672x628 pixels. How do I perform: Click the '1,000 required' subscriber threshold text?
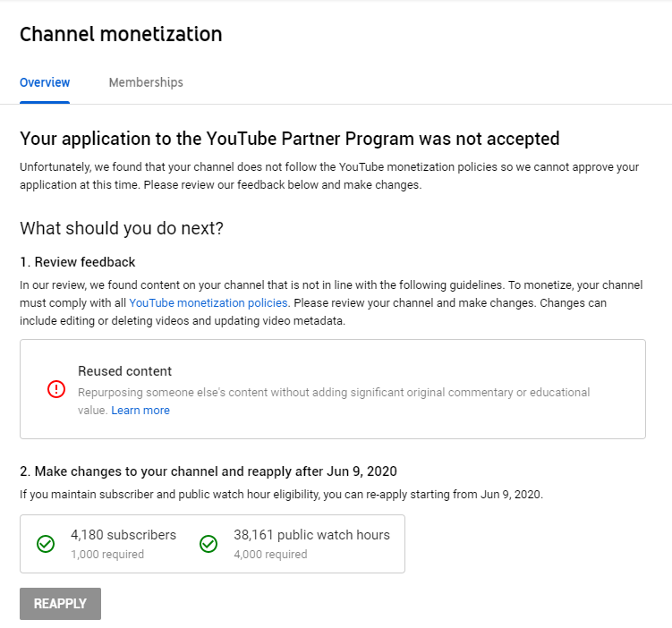pyautogui.click(x=107, y=555)
